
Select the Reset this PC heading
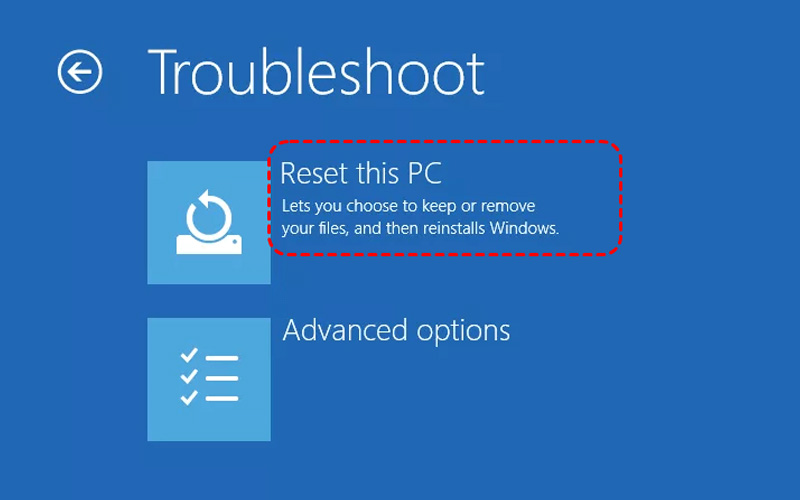pos(361,173)
